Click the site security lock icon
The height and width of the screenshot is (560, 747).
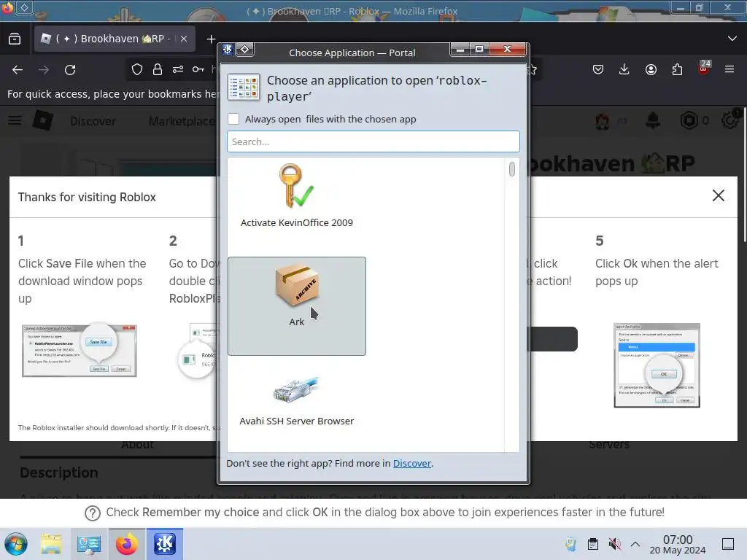[x=158, y=70]
